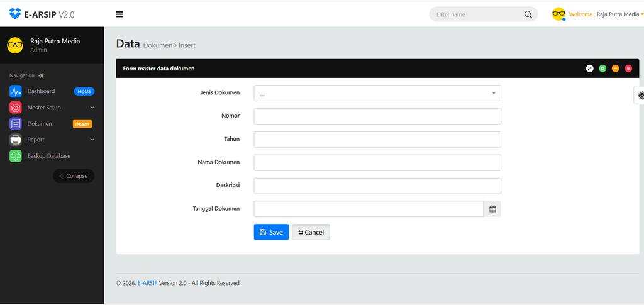Open the calendar date picker icon
The image size is (644, 305).
tap(492, 209)
